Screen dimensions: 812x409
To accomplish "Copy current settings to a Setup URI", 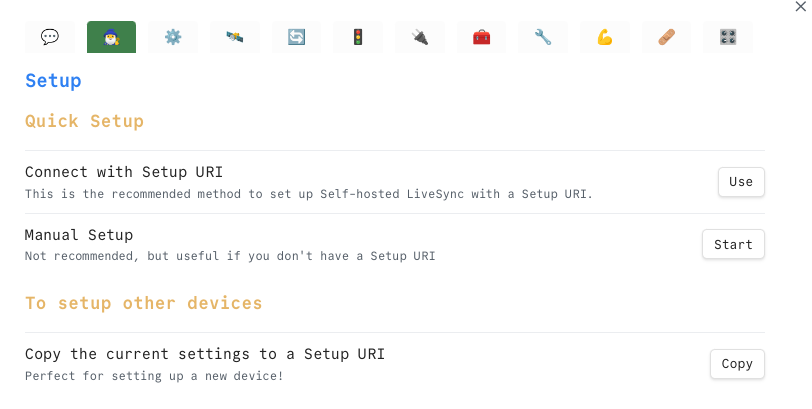I will pos(737,364).
